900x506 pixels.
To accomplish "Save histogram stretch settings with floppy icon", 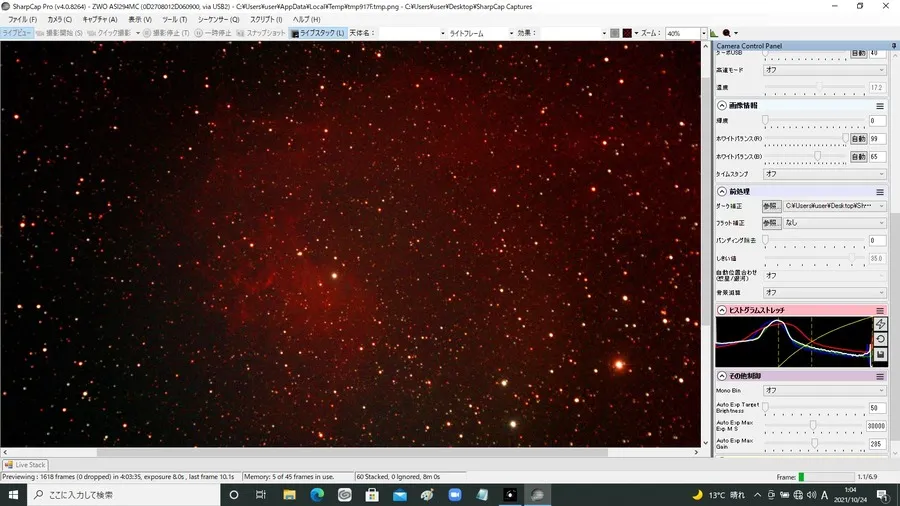I will coord(880,355).
